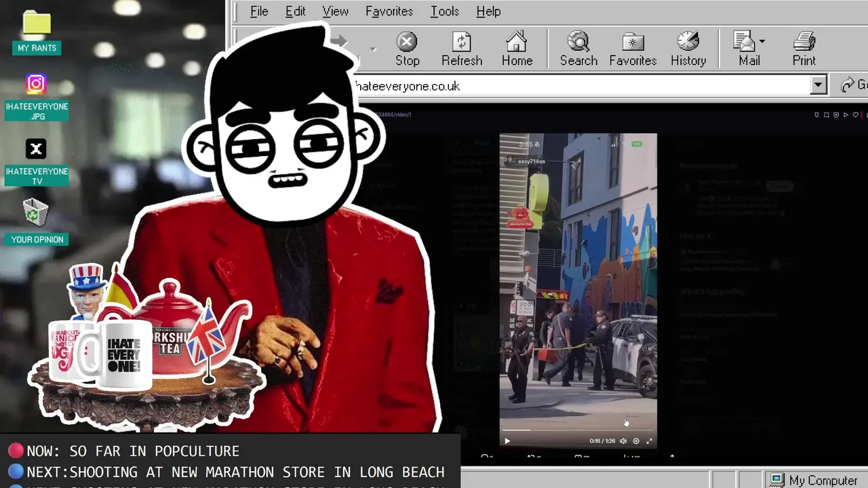Click the shield blocker icon in top strip
This screenshot has height=488, width=868.
point(836,115)
